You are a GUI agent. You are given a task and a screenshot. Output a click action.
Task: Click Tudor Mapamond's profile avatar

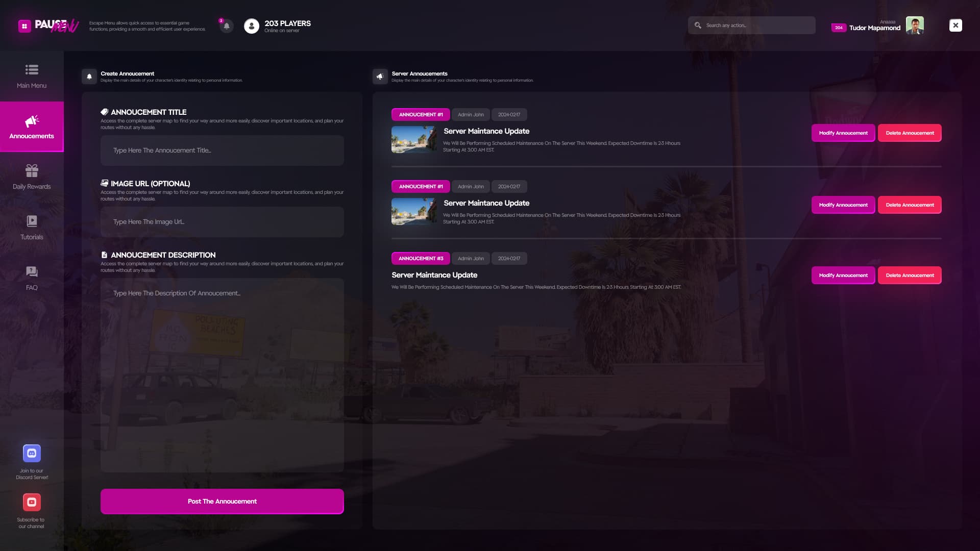point(915,25)
